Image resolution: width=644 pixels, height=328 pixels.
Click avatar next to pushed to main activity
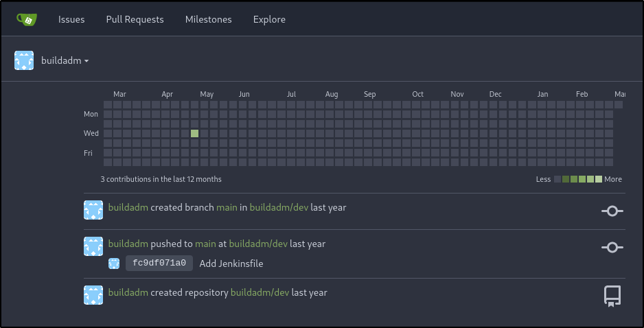pyautogui.click(x=93, y=246)
